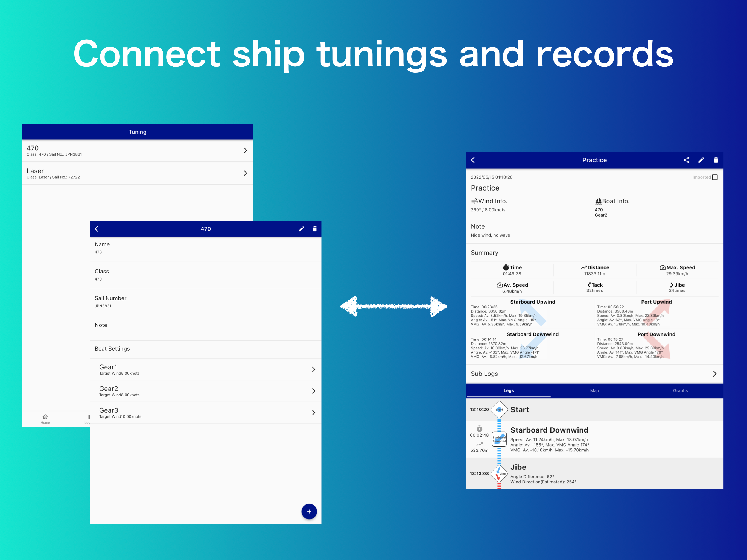Screen dimensions: 747x560
Task: Click the 11833.11m distance value
Action: [594, 274]
